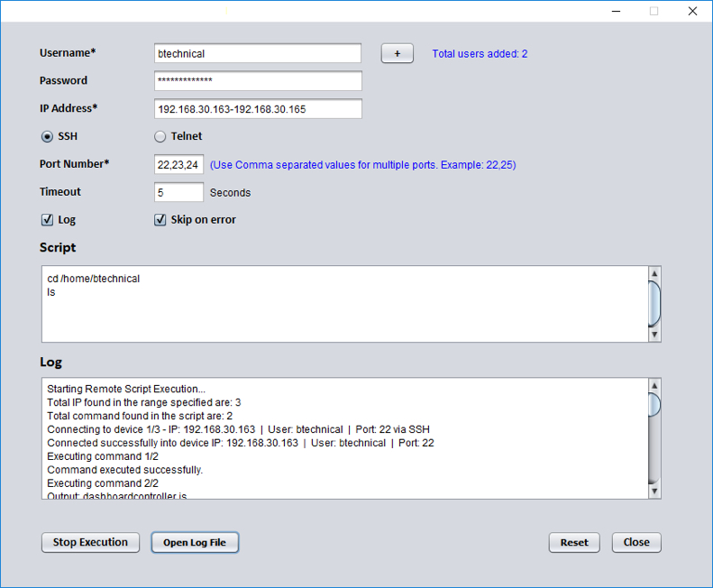
Task: Select the SSH radio button
Action: point(47,137)
